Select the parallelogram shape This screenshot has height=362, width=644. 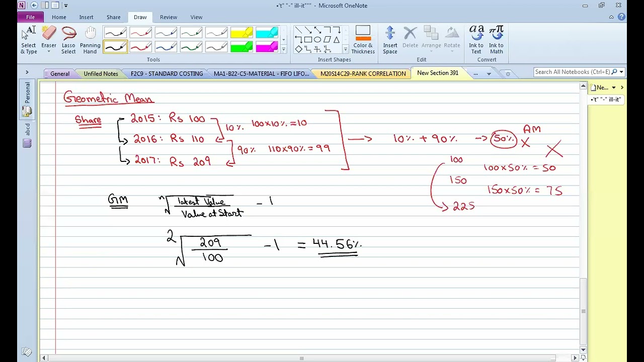point(327,40)
